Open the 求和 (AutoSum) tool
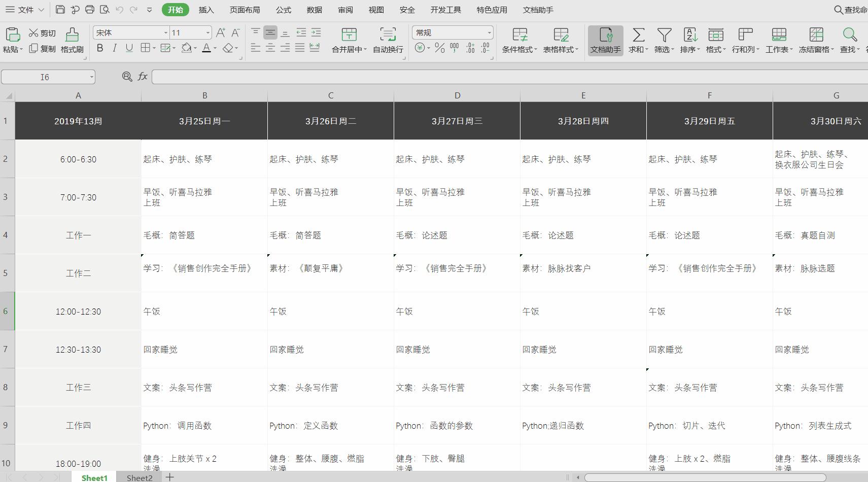Screen dimensions: 868x482 point(638,41)
